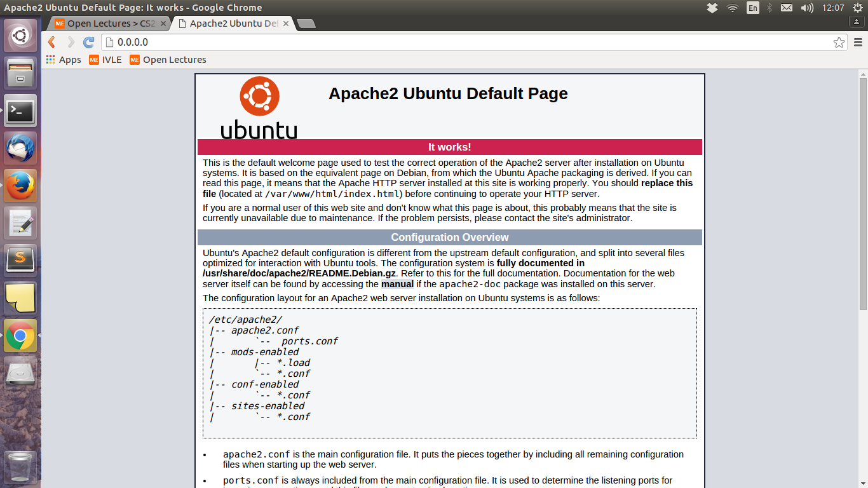868x488 pixels.
Task: Click the Ubuntu logo on the page
Action: pyautogui.click(x=259, y=107)
